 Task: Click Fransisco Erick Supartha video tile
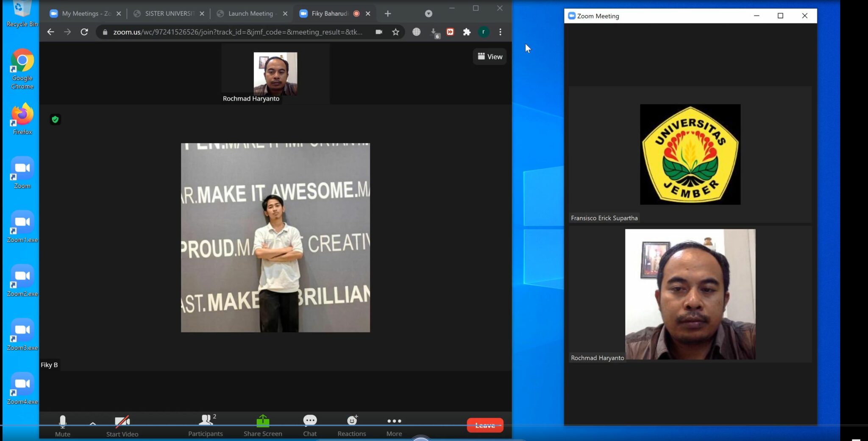coord(690,155)
